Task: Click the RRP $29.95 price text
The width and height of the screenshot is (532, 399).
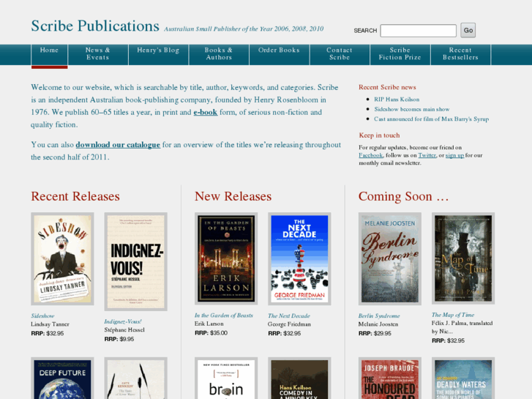Action: pos(375,333)
